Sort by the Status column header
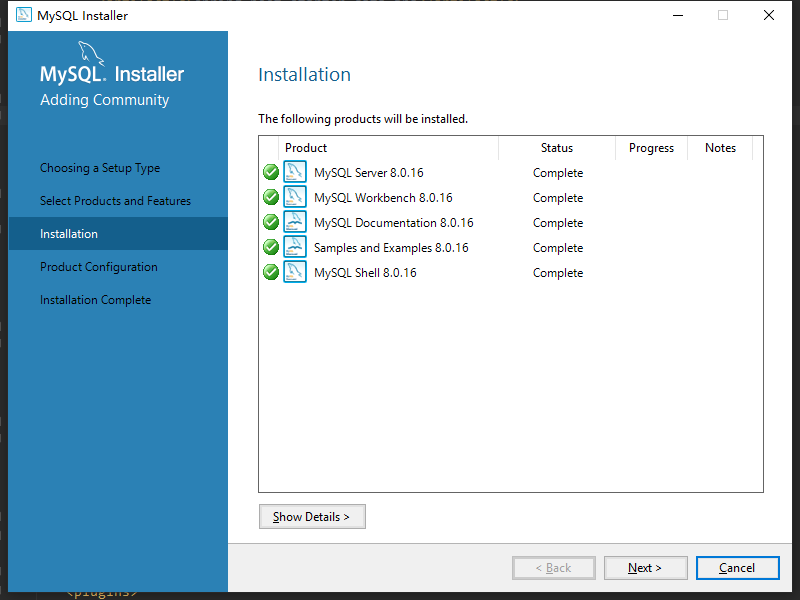Viewport: 800px width, 600px height. point(557,148)
